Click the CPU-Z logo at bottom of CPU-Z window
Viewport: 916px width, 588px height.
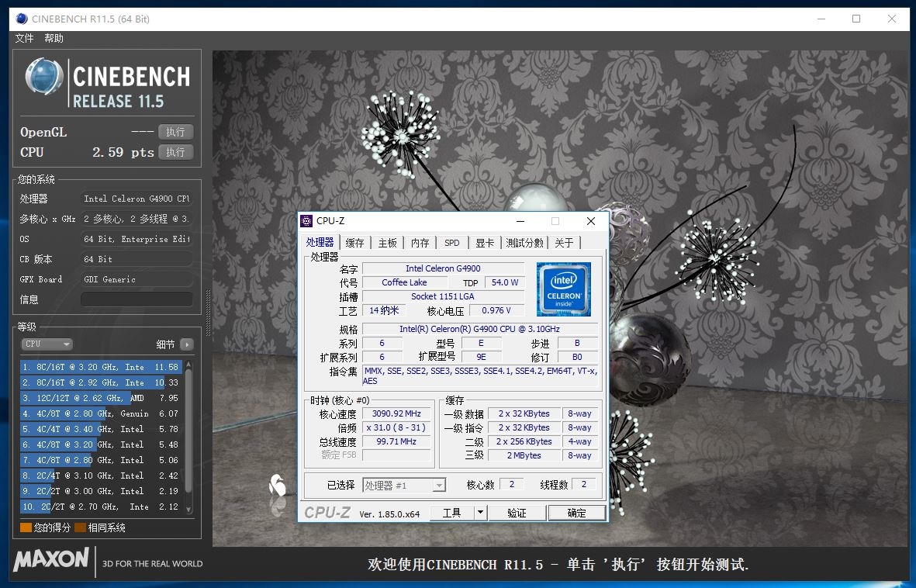(x=327, y=512)
